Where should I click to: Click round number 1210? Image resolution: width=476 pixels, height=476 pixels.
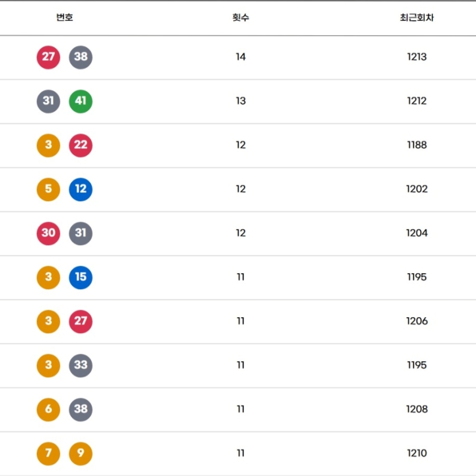point(416,453)
